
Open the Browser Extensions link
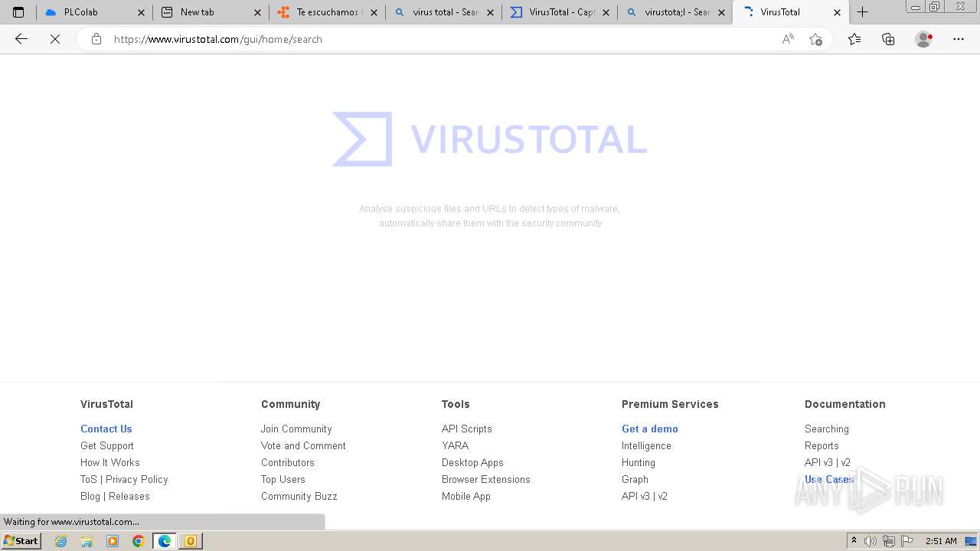pyautogui.click(x=486, y=479)
